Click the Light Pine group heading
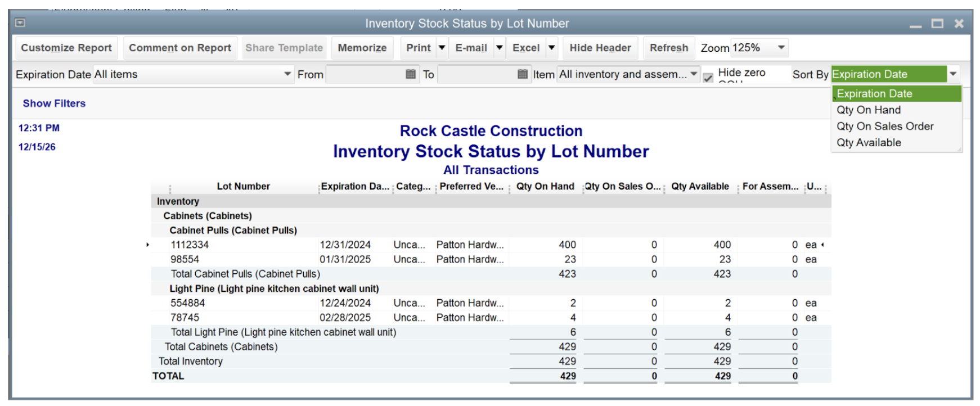Image resolution: width=980 pixels, height=406 pixels. click(274, 288)
